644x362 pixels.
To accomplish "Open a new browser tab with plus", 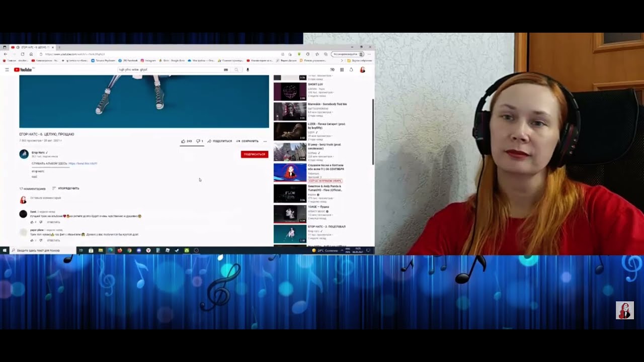I will 59,47.
